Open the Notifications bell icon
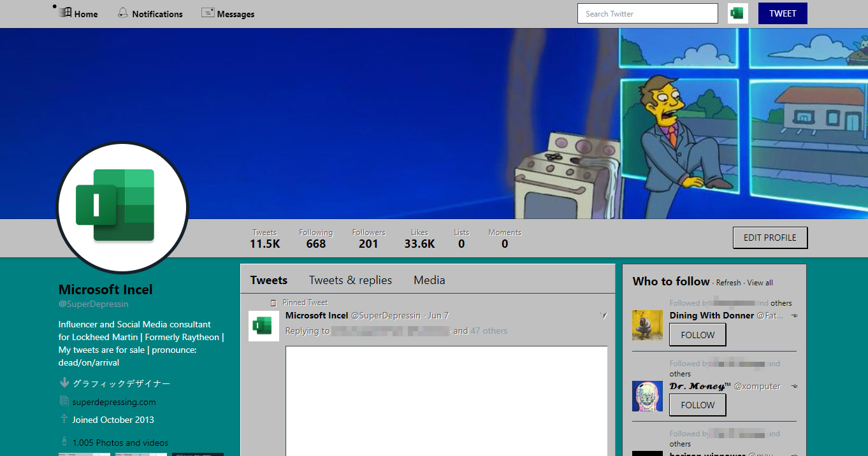868x456 pixels. [123, 13]
